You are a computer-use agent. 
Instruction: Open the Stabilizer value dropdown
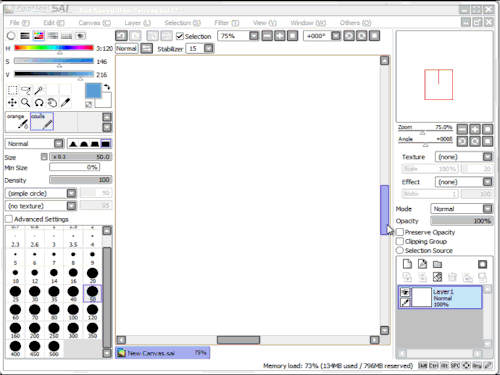(208, 49)
